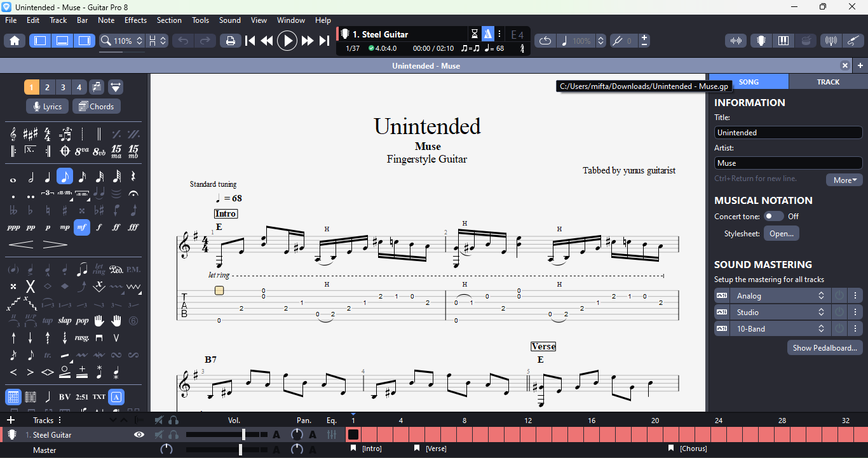Image resolution: width=868 pixels, height=458 pixels.
Task: Open line-in guitar cable icon
Action: point(853,41)
